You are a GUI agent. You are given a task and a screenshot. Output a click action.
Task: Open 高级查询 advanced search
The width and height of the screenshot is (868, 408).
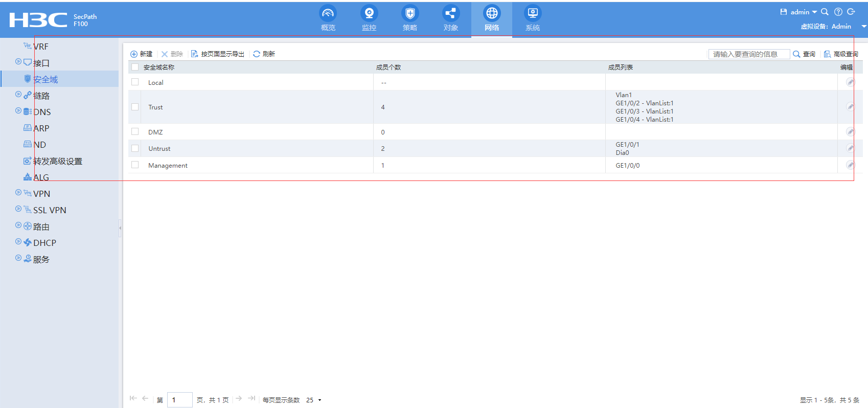(x=841, y=54)
